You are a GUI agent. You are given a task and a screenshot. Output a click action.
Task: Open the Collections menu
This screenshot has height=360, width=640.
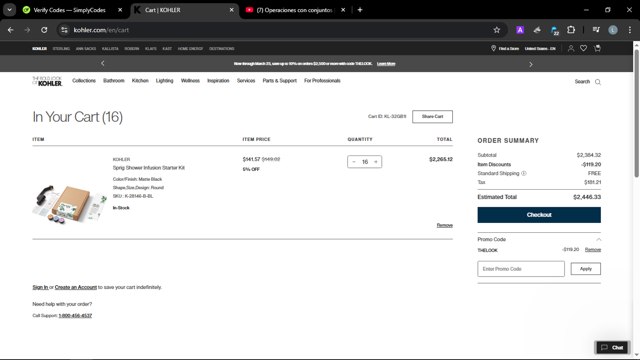[x=84, y=81]
